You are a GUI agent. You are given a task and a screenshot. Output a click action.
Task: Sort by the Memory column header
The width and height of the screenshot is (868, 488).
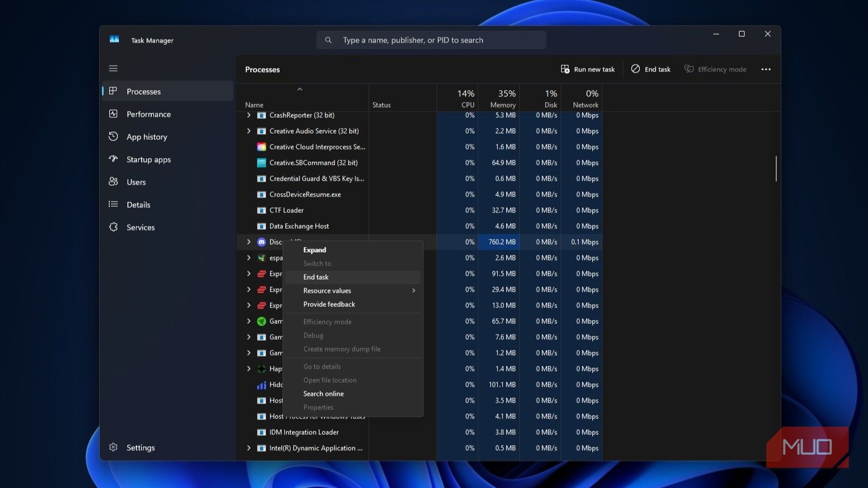(499, 97)
